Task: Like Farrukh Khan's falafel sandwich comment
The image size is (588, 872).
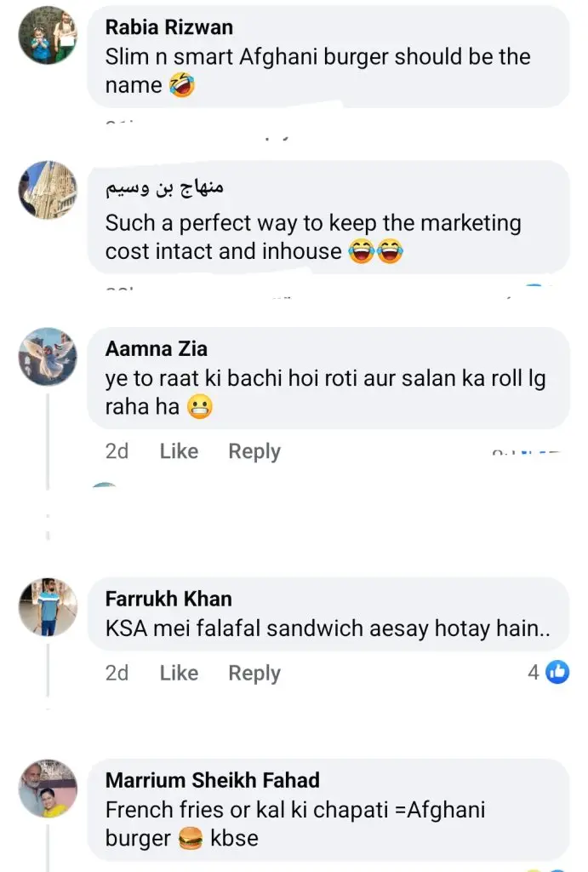Action: click(179, 673)
